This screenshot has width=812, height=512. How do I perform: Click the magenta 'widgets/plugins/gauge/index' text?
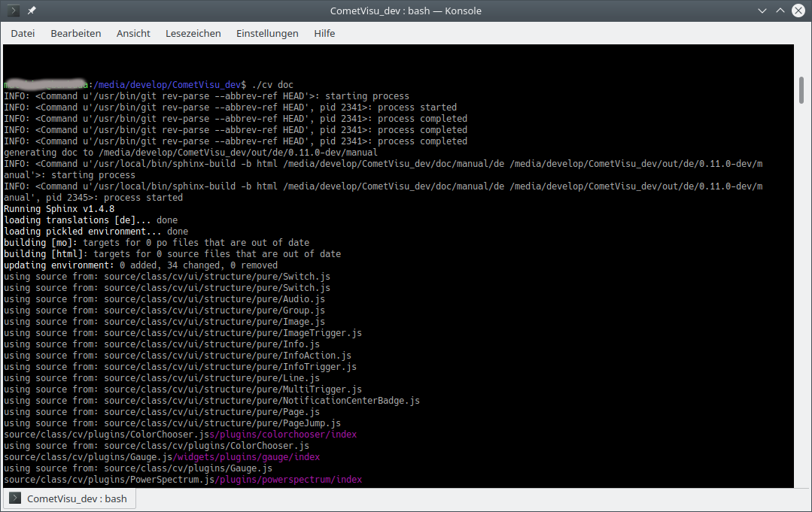pos(248,457)
